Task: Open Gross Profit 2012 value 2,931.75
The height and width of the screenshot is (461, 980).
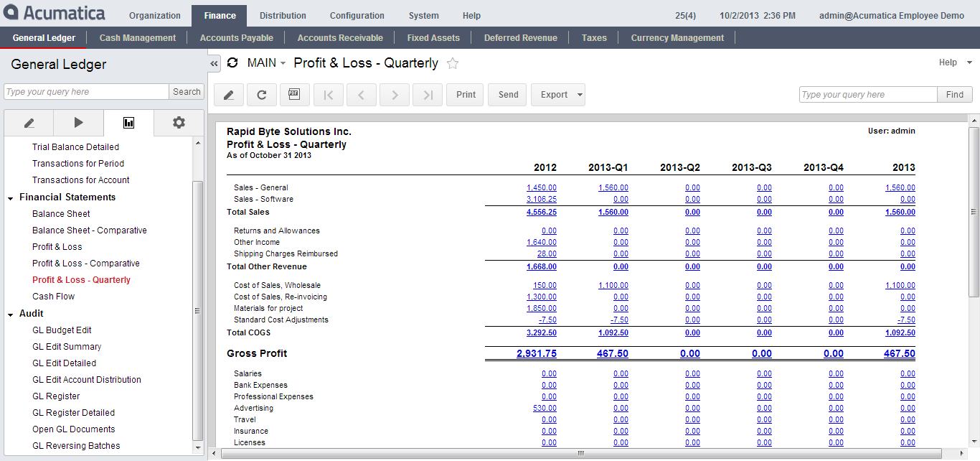Action: (537, 353)
